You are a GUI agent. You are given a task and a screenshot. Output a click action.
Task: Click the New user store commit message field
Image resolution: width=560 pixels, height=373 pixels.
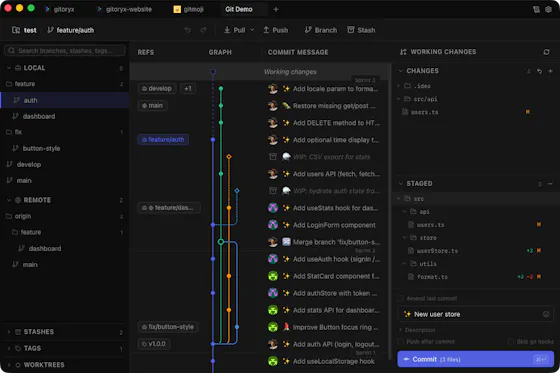(x=475, y=314)
